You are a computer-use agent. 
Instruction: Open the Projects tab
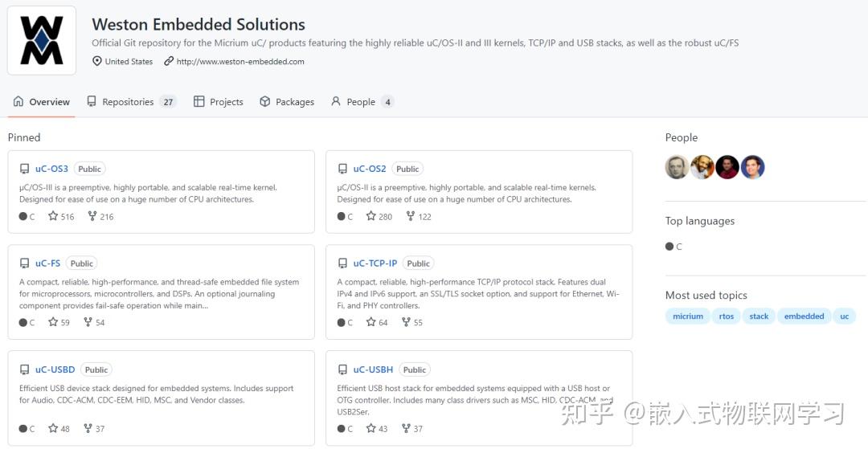point(219,102)
